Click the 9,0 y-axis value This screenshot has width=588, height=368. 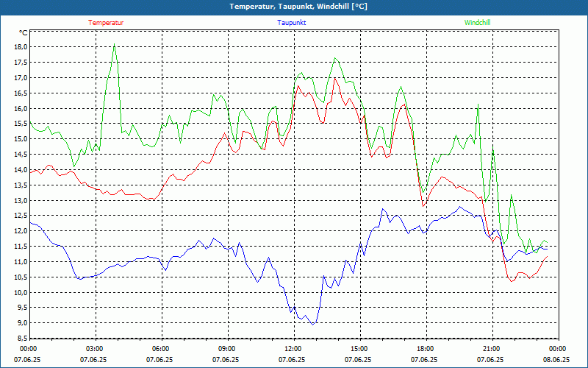click(23, 323)
